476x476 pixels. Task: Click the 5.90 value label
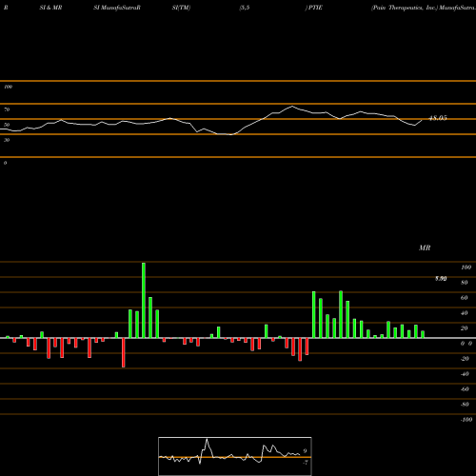441,279
